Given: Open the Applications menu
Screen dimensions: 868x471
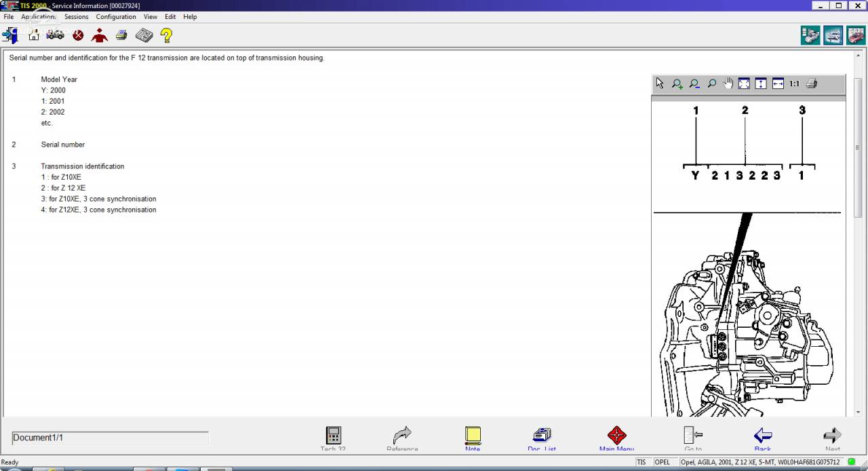Looking at the screenshot, I should [x=37, y=17].
